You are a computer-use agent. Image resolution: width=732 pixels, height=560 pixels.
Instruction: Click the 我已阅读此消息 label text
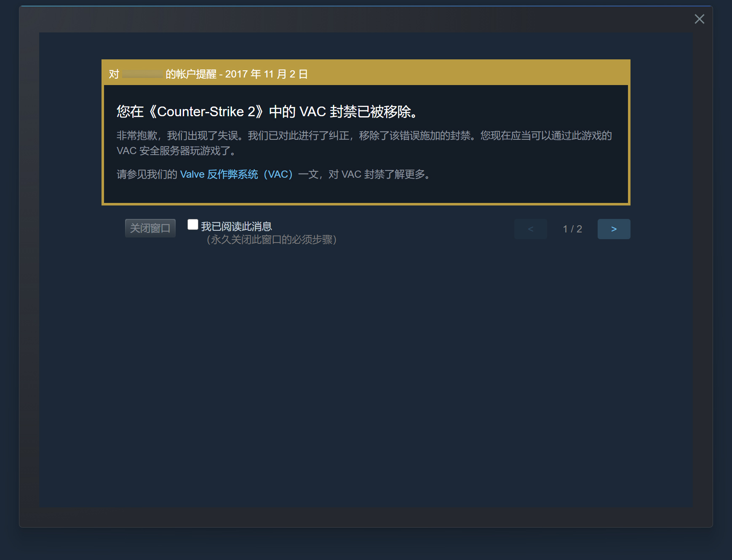[236, 227]
